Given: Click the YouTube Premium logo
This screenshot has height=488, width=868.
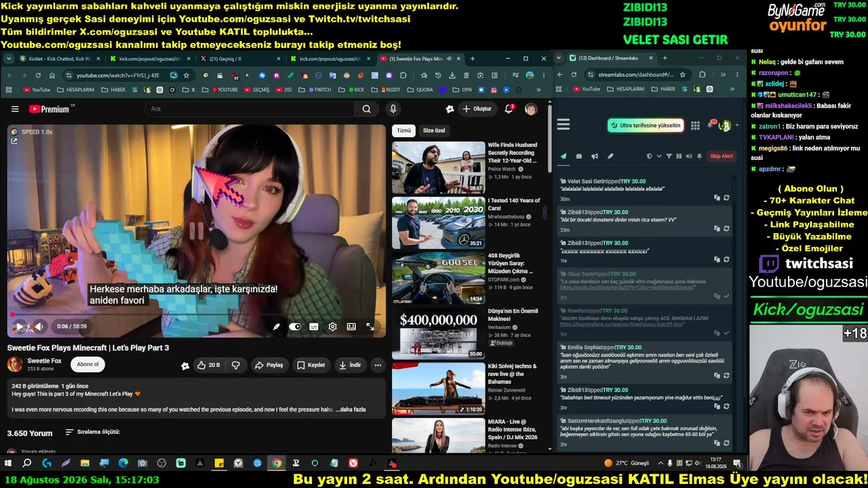Looking at the screenshot, I should point(50,109).
